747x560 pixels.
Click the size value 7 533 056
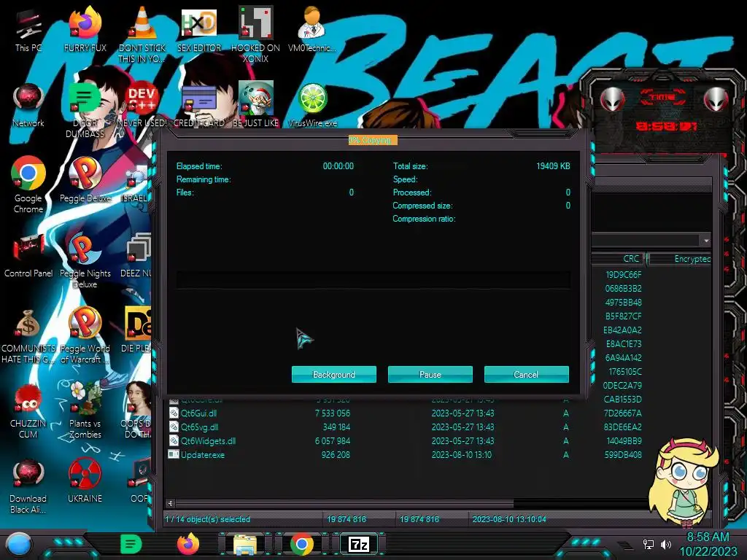[x=333, y=413]
